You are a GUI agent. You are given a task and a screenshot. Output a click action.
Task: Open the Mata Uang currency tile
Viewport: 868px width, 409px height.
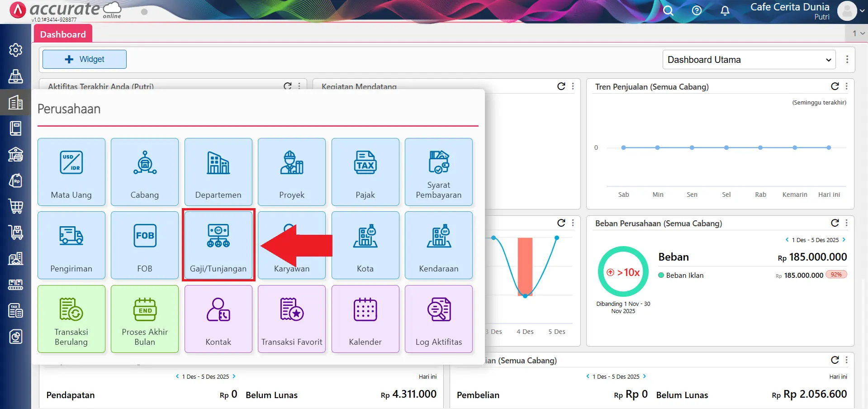[x=71, y=172]
